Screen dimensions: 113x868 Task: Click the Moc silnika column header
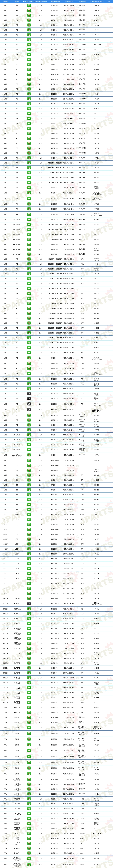point(69,2)
